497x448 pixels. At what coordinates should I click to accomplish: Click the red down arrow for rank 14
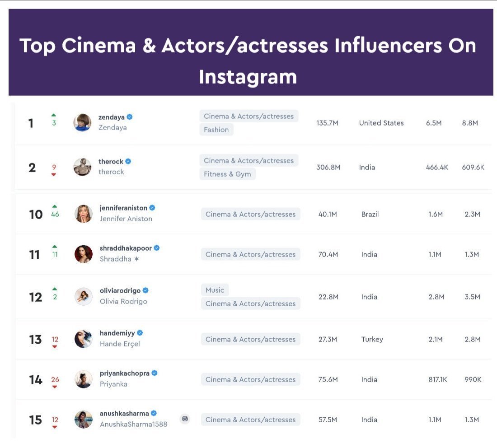[x=55, y=387]
